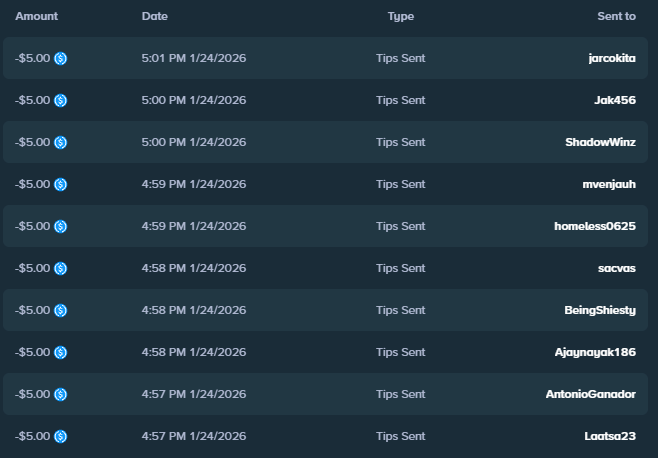Click the -$5.00 amount in ShadowWinz row
This screenshot has height=458, width=658.
click(32, 142)
